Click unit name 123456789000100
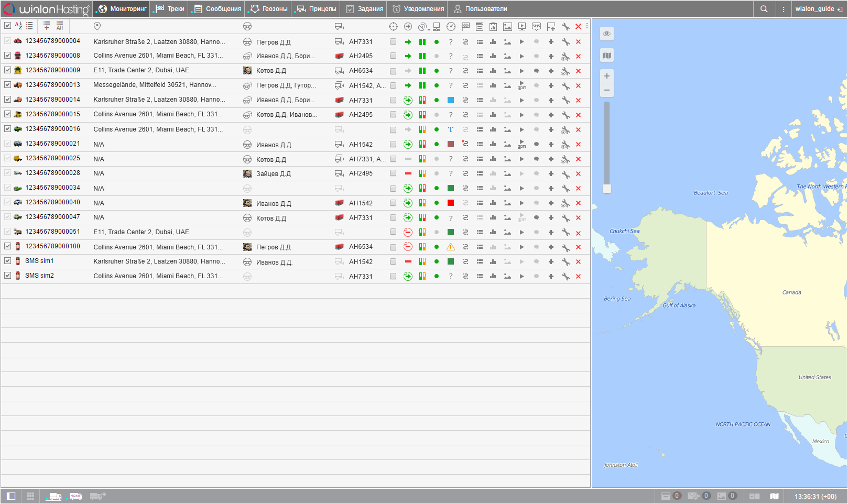Viewport: 848px width, 504px height. tap(53, 246)
